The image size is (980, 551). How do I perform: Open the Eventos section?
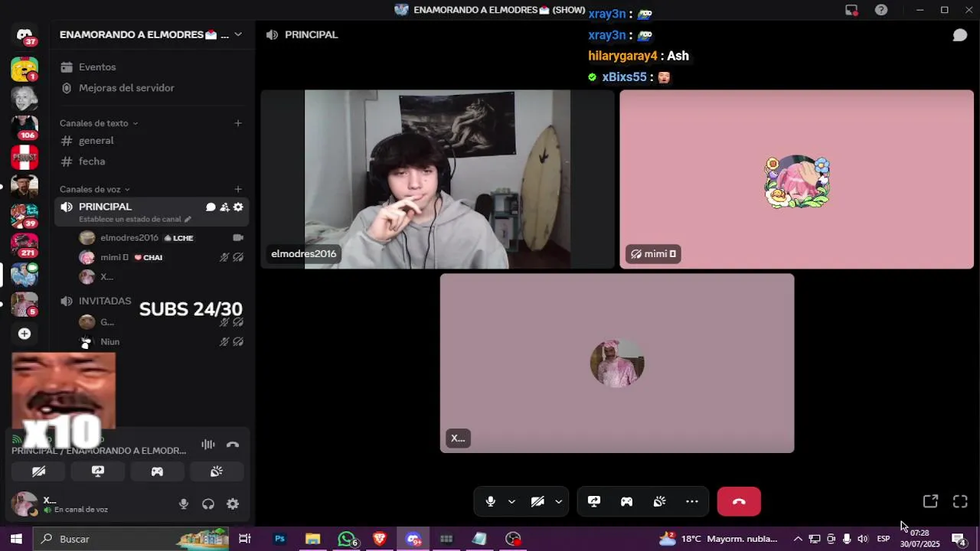pyautogui.click(x=151, y=67)
